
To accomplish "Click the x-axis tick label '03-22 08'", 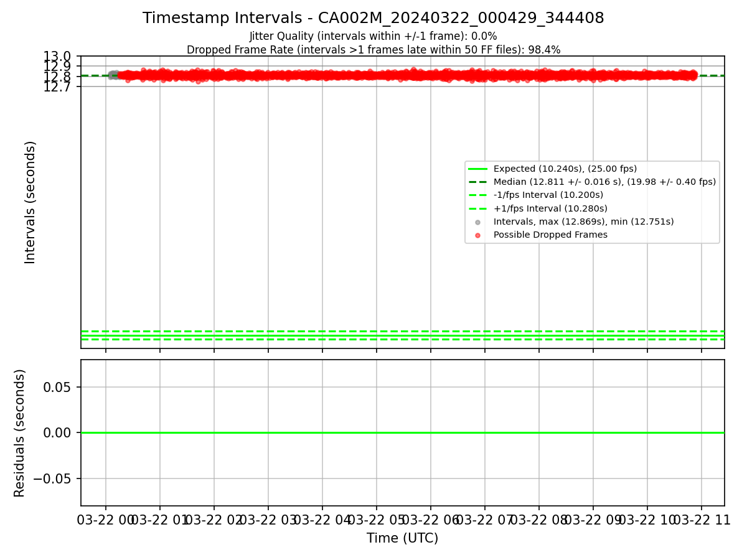I will pyautogui.click(x=538, y=520).
